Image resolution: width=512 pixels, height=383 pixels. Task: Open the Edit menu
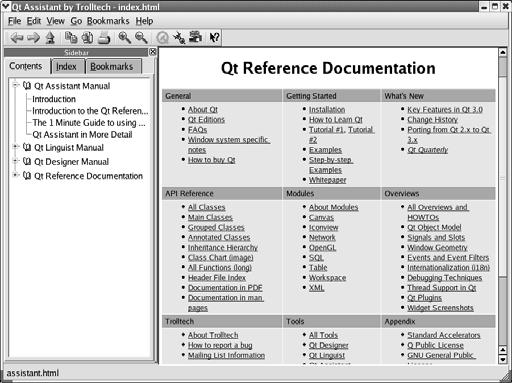point(34,21)
